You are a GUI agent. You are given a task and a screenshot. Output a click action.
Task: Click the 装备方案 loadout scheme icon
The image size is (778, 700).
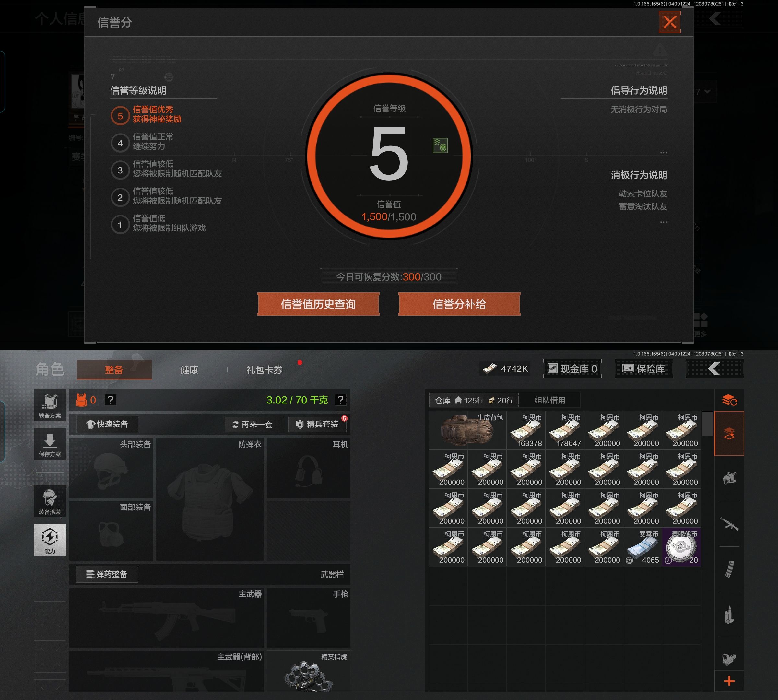click(x=50, y=405)
